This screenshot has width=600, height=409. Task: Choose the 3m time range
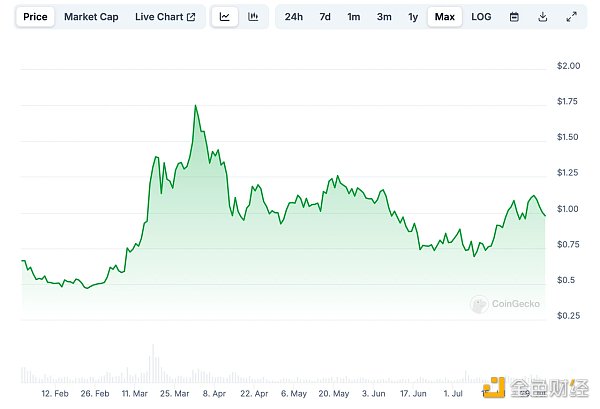(x=384, y=17)
